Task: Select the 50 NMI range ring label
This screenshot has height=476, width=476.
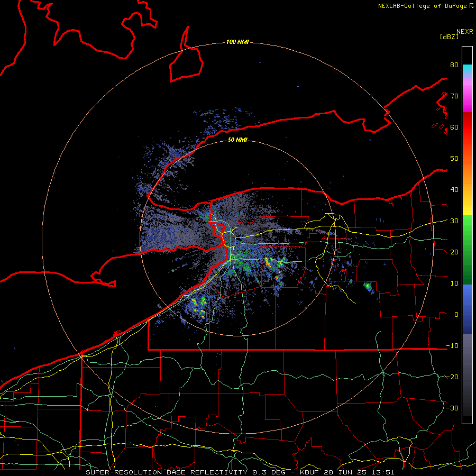Action: point(237,140)
